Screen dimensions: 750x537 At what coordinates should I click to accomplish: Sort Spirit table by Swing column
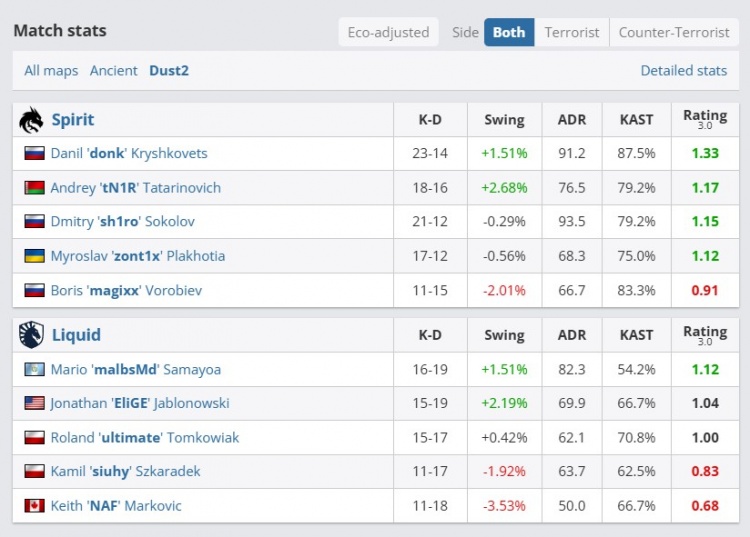pos(504,120)
